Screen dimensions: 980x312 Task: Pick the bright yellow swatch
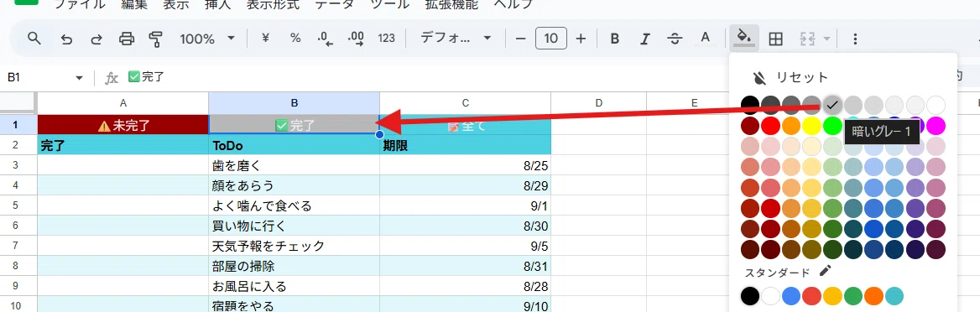(812, 125)
